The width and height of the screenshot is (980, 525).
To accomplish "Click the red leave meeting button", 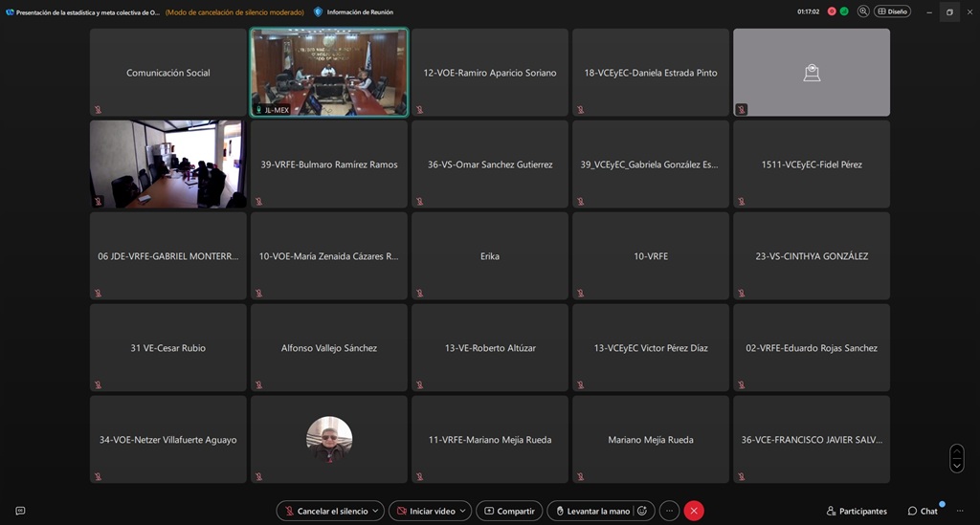I will pos(694,511).
